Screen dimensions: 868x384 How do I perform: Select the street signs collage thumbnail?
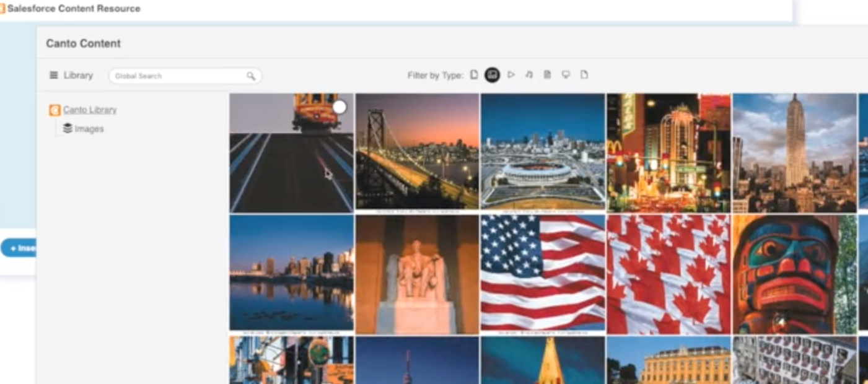coord(291,360)
